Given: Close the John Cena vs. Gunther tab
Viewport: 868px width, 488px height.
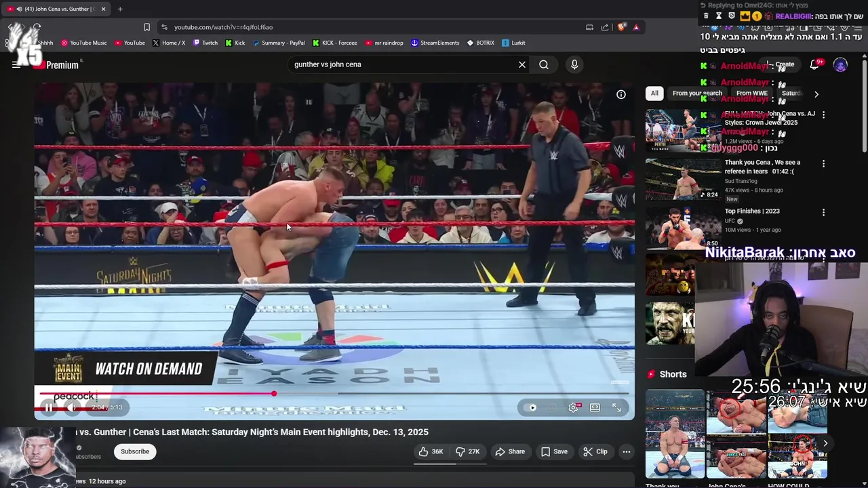Looking at the screenshot, I should pyautogui.click(x=103, y=9).
